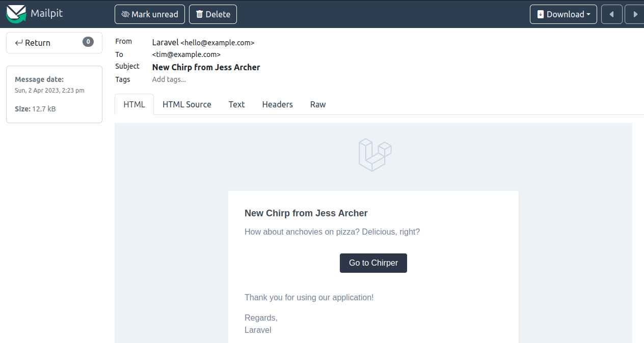Delete the current message

point(213,14)
